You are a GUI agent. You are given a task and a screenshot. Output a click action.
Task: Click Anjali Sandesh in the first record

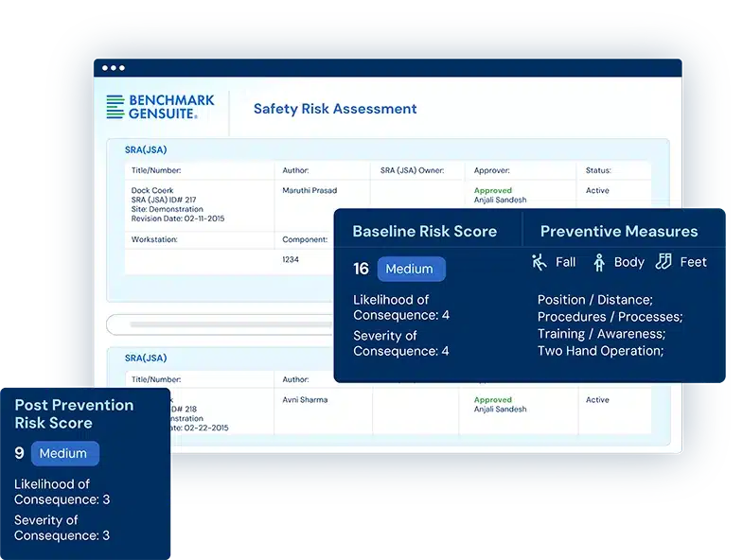click(500, 200)
